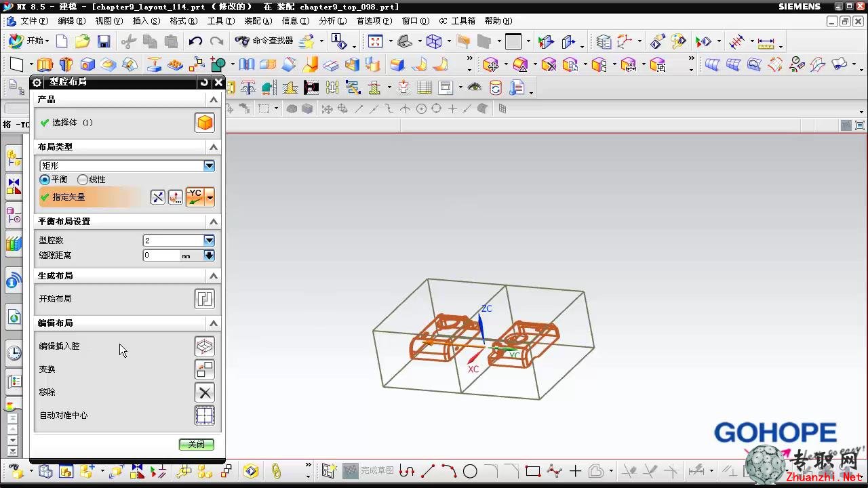Click the Sketch line tool
Image resolution: width=868 pixels, height=488 pixels.
point(428,471)
